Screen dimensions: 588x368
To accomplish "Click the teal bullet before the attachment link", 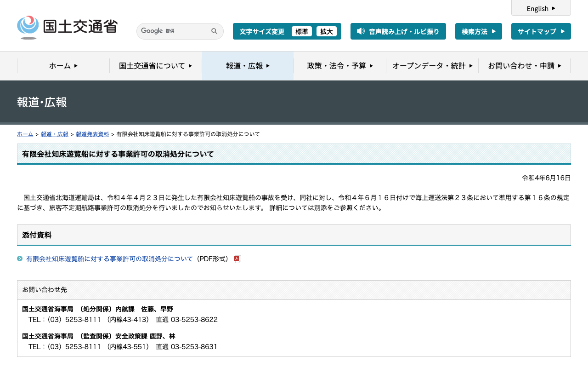I will pyautogui.click(x=20, y=259).
